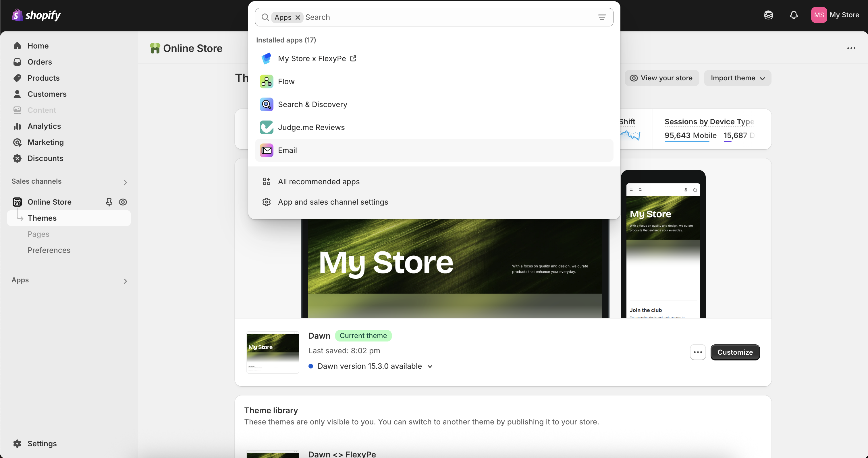Click the View your store button
The image size is (868, 458).
[661, 78]
